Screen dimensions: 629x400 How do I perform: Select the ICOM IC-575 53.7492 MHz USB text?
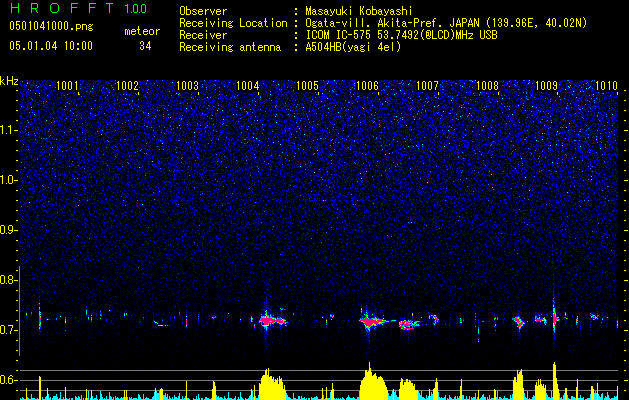(x=401, y=35)
